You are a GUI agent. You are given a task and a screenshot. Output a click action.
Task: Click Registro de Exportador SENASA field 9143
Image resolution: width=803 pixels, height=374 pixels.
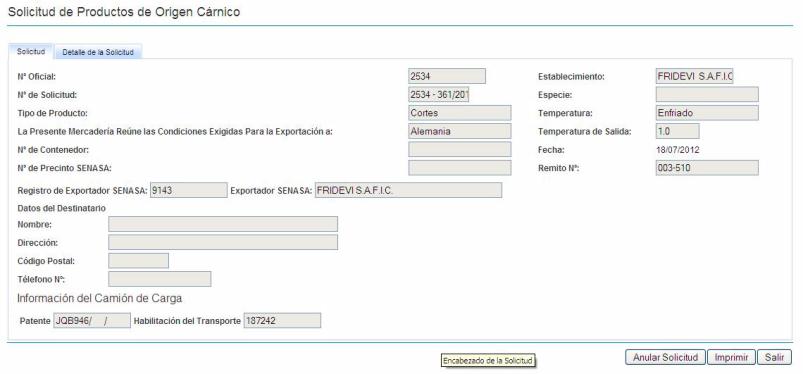188,190
